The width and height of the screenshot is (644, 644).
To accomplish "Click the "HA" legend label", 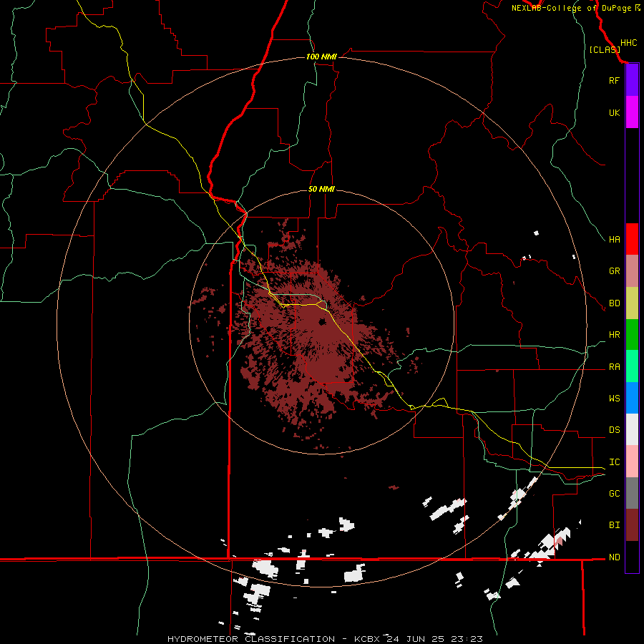I will 614,240.
